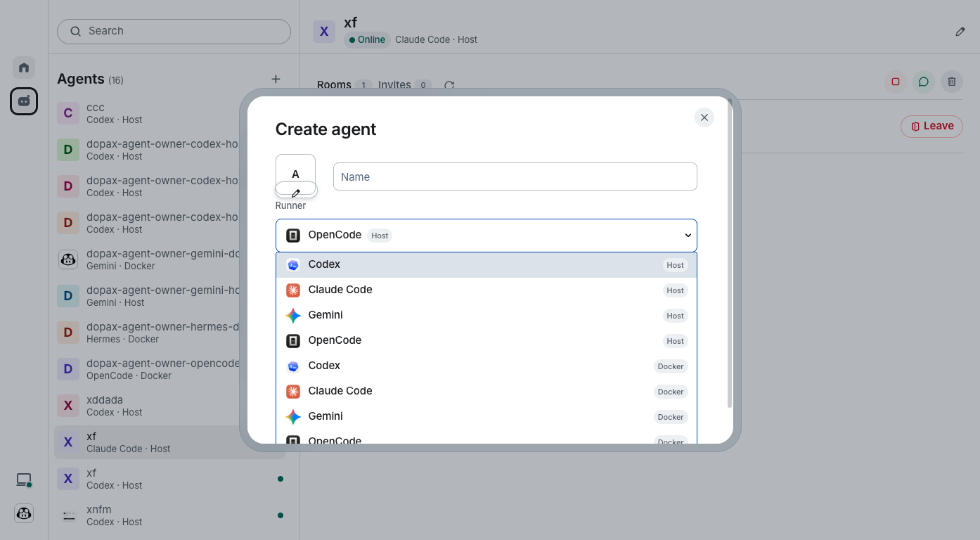The image size is (980, 540).
Task: Open the ccc agent row
Action: coord(170,113)
